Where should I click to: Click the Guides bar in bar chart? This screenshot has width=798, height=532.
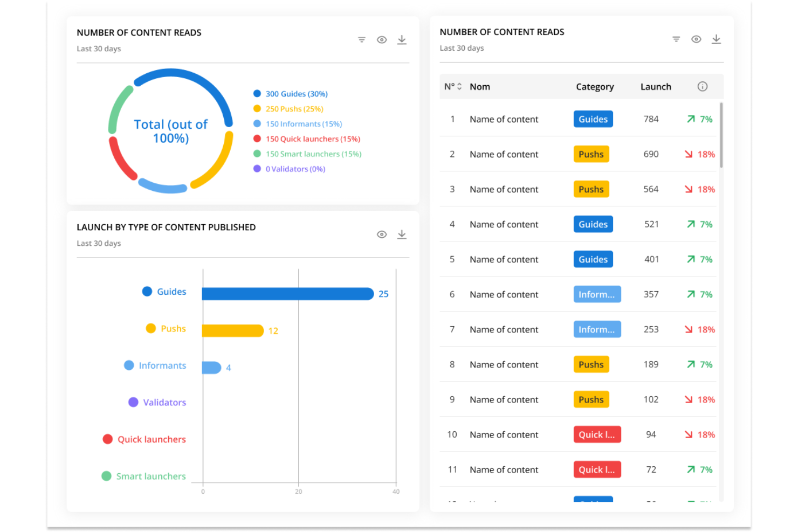pyautogui.click(x=288, y=294)
